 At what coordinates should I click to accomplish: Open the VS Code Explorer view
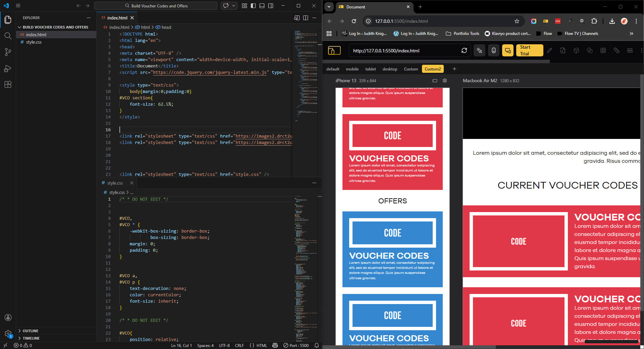point(8,20)
